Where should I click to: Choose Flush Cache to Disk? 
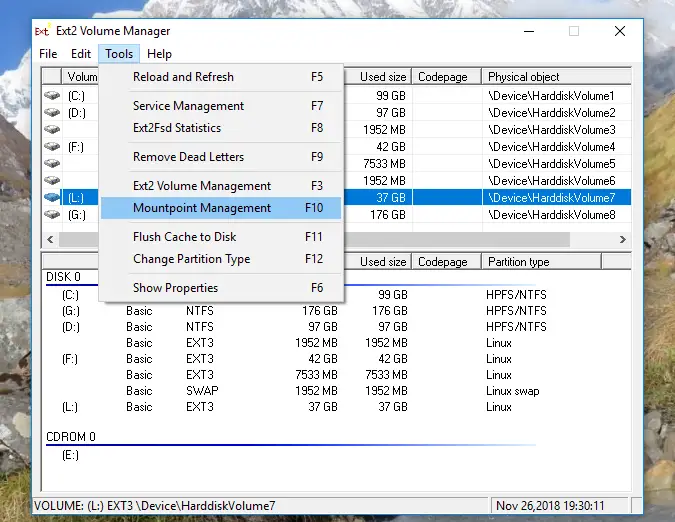tap(221, 237)
